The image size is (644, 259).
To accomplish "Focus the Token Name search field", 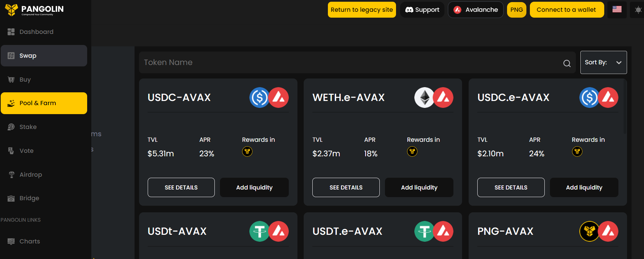I will (x=357, y=63).
